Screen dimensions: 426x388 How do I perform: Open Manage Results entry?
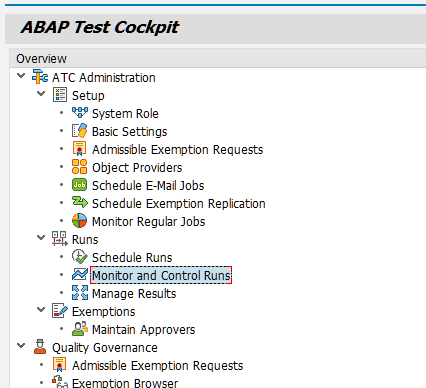(x=134, y=294)
